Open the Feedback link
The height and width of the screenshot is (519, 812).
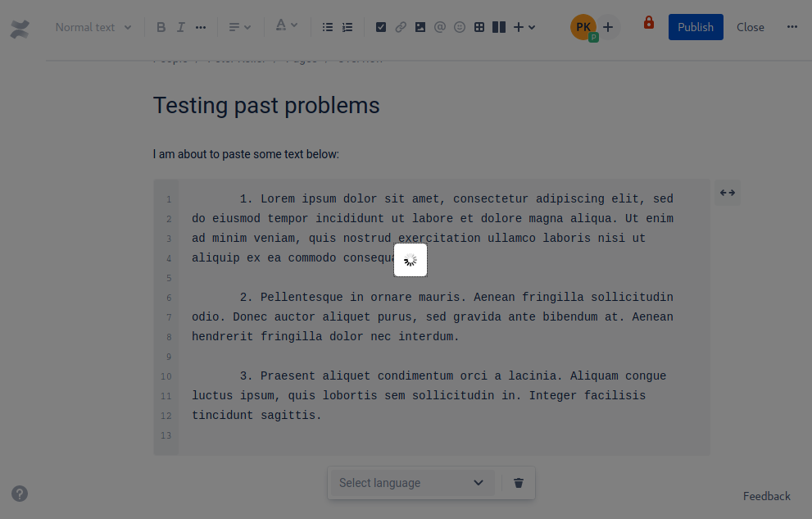(766, 496)
